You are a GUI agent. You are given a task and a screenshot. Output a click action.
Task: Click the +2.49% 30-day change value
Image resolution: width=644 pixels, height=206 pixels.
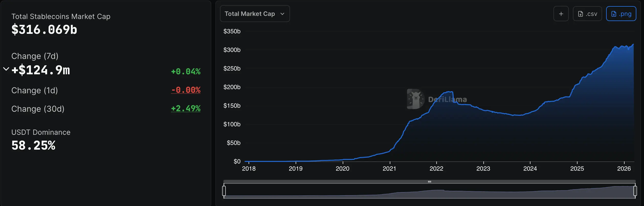[186, 109]
